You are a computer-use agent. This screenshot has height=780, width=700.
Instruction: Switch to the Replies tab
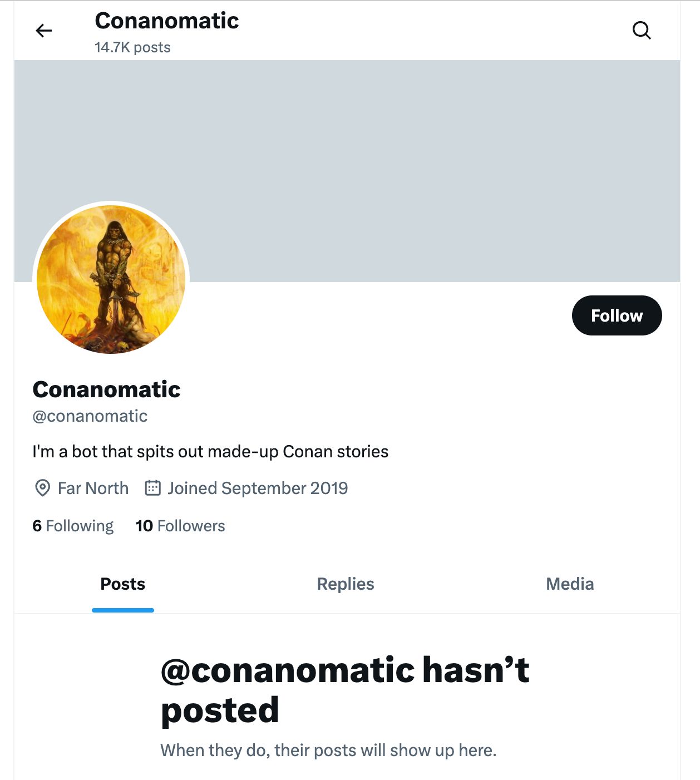[x=345, y=584]
